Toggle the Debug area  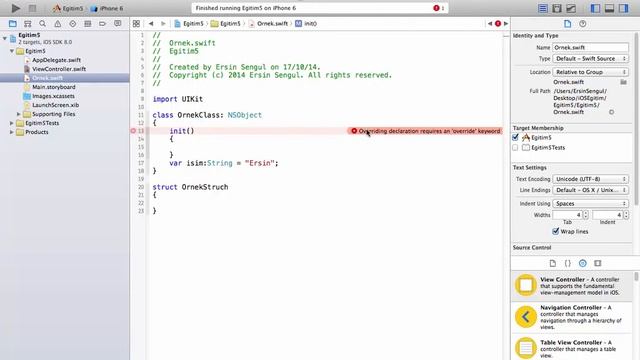point(609,8)
